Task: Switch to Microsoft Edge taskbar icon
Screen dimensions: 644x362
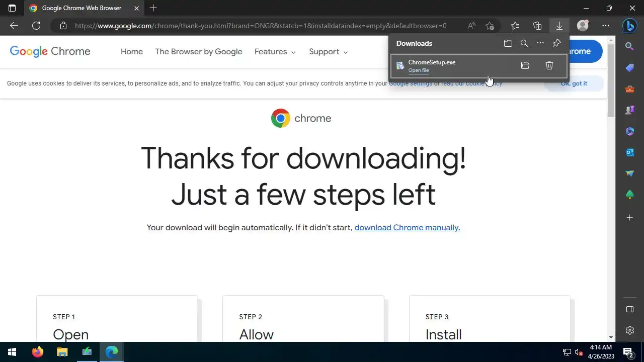Action: [x=111, y=352]
